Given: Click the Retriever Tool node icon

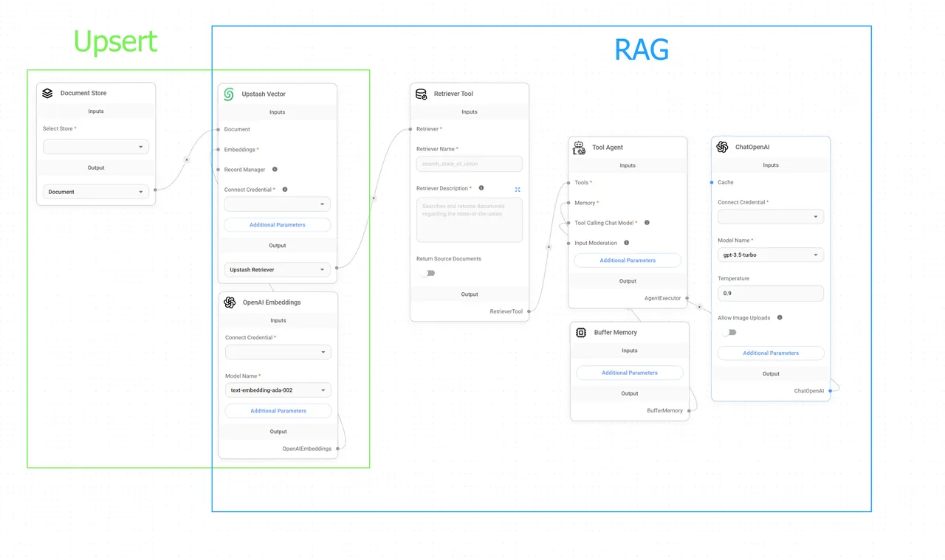Looking at the screenshot, I should 422,94.
